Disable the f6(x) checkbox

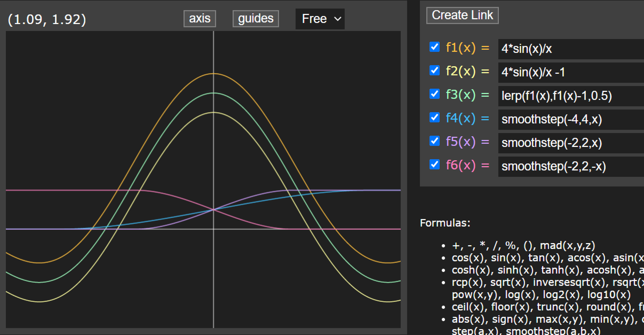pyautogui.click(x=434, y=164)
